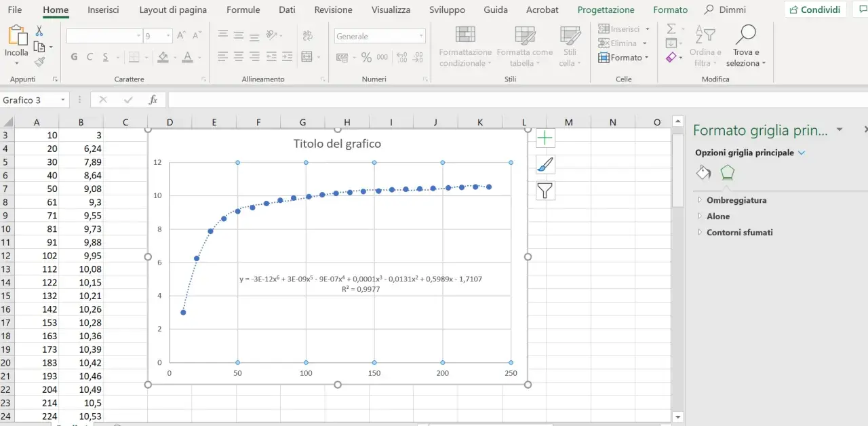Toggle right text alignment
The width and height of the screenshot is (868, 426).
[255, 57]
